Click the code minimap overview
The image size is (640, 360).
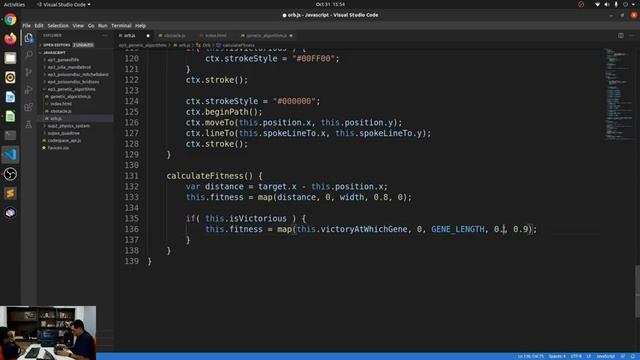pyautogui.click(x=618, y=95)
